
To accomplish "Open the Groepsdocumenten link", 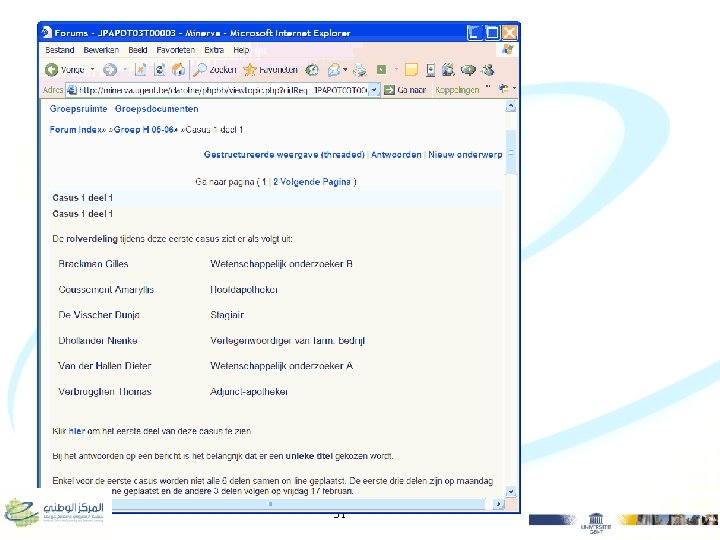I will click(157, 109).
